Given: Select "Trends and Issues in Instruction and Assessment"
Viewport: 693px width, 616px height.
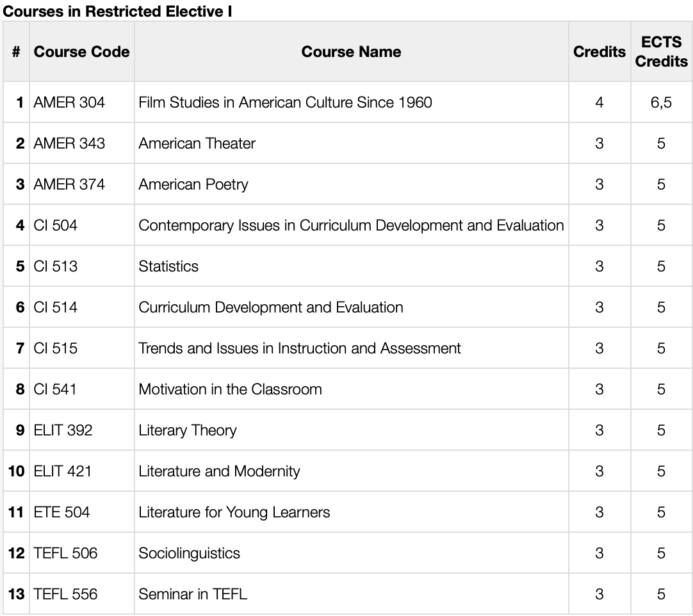Looking at the screenshot, I should pyautogui.click(x=298, y=348).
